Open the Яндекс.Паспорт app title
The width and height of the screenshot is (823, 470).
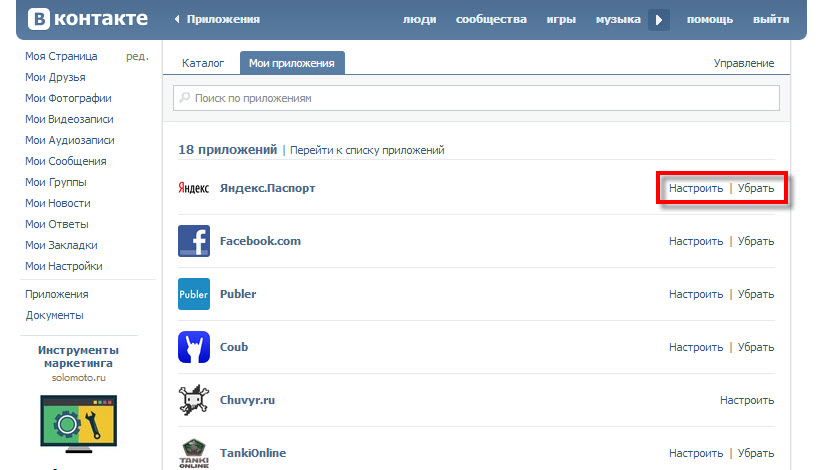[267, 188]
